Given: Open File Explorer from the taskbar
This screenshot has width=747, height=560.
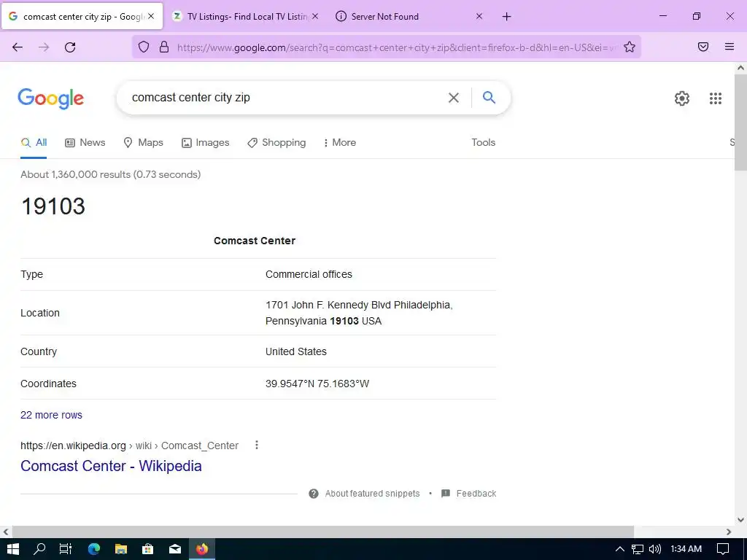Looking at the screenshot, I should (121, 549).
